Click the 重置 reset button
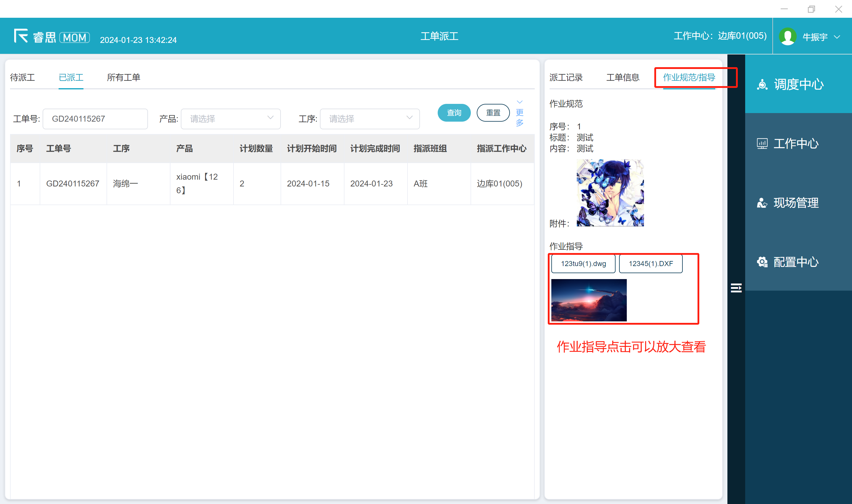Screen dimensions: 852x504 coord(493,113)
